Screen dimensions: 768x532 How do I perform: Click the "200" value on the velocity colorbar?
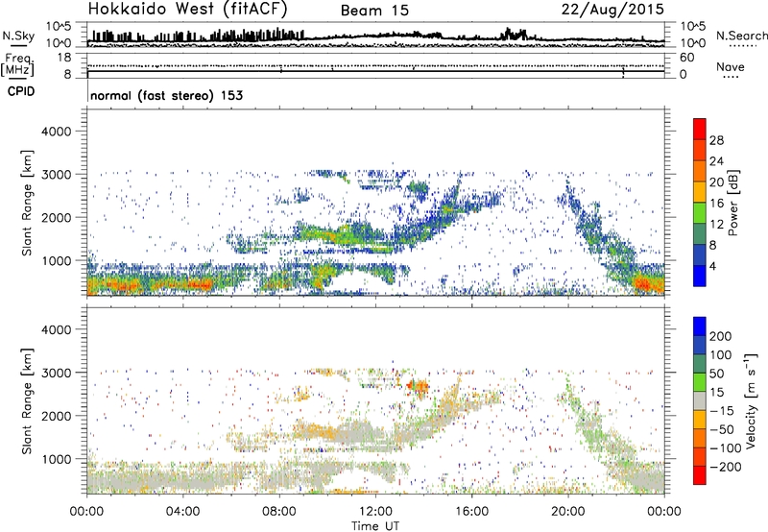pos(721,336)
